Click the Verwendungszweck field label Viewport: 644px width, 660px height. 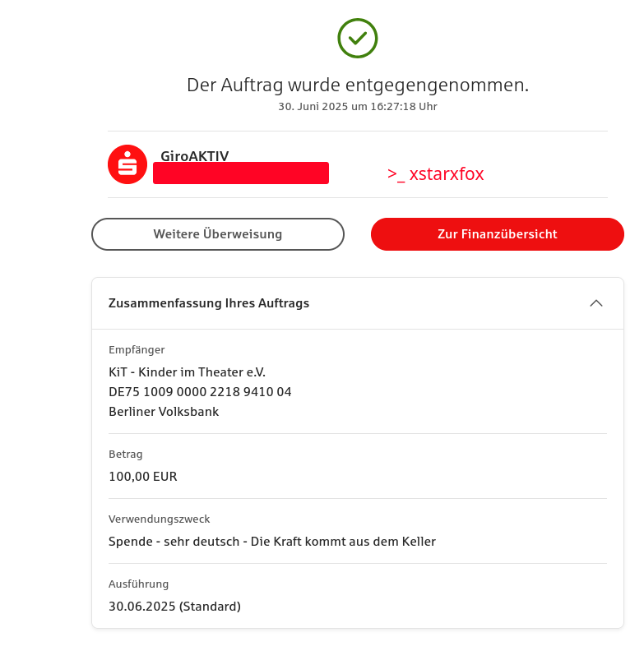coord(160,519)
